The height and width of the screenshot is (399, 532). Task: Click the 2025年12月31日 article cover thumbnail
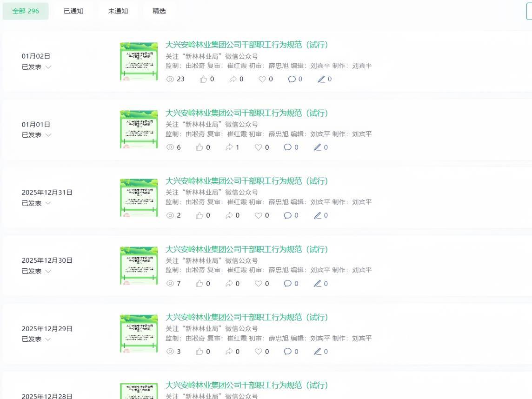click(x=139, y=198)
